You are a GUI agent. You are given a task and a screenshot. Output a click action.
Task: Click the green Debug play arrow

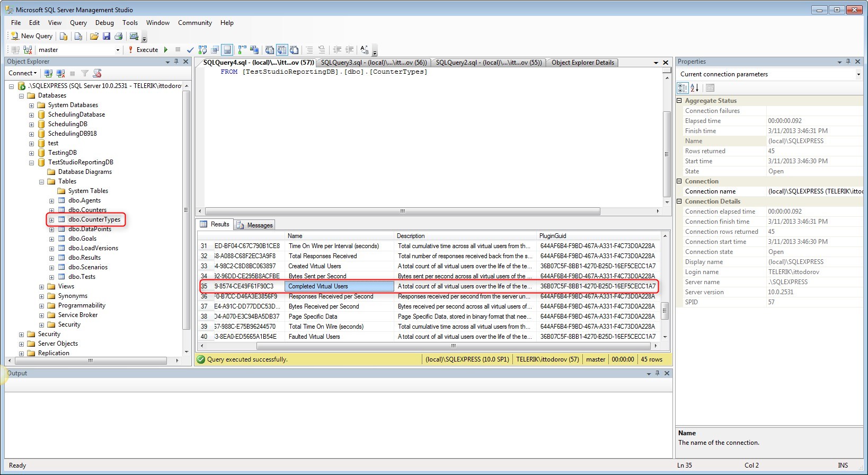pos(166,50)
